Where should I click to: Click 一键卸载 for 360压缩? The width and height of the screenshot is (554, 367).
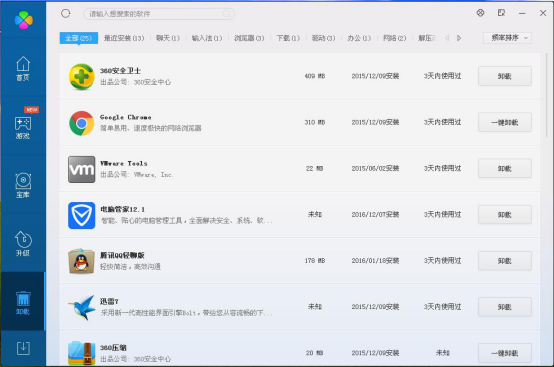[x=505, y=353]
